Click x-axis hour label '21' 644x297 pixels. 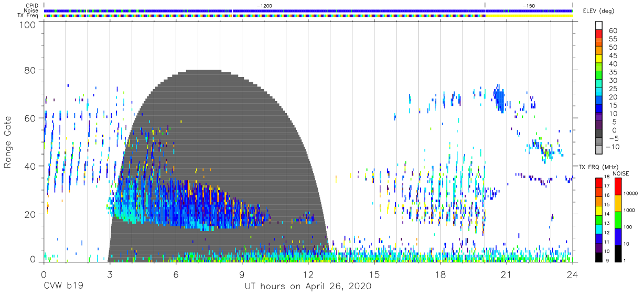506,273
